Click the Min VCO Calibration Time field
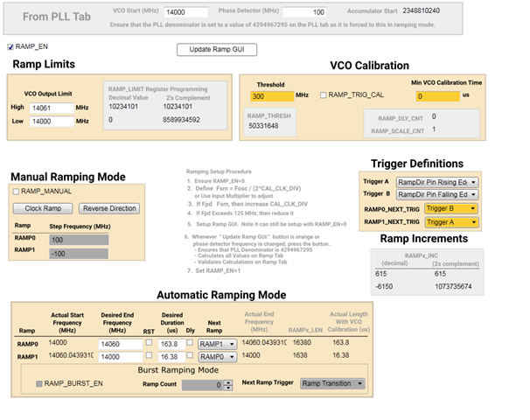The width and height of the screenshot is (530, 420). click(437, 96)
